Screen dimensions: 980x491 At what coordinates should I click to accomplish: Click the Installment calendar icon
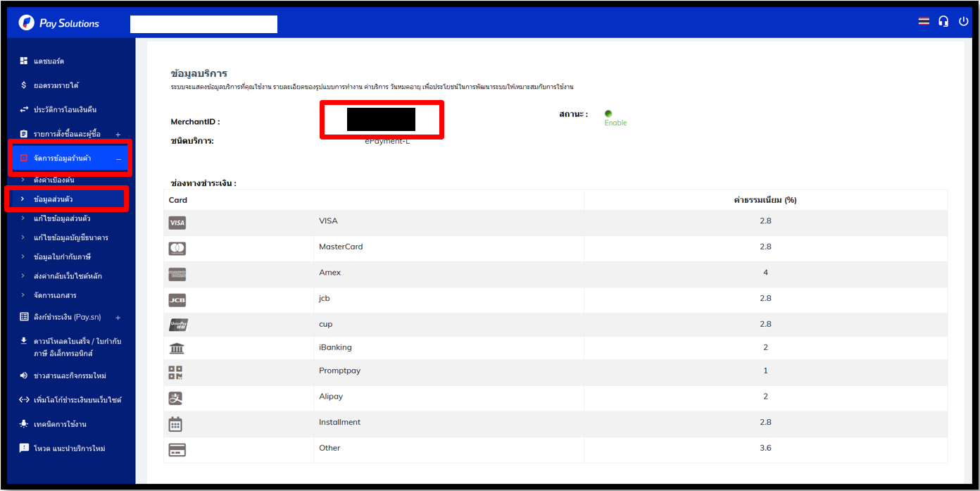coord(176,424)
